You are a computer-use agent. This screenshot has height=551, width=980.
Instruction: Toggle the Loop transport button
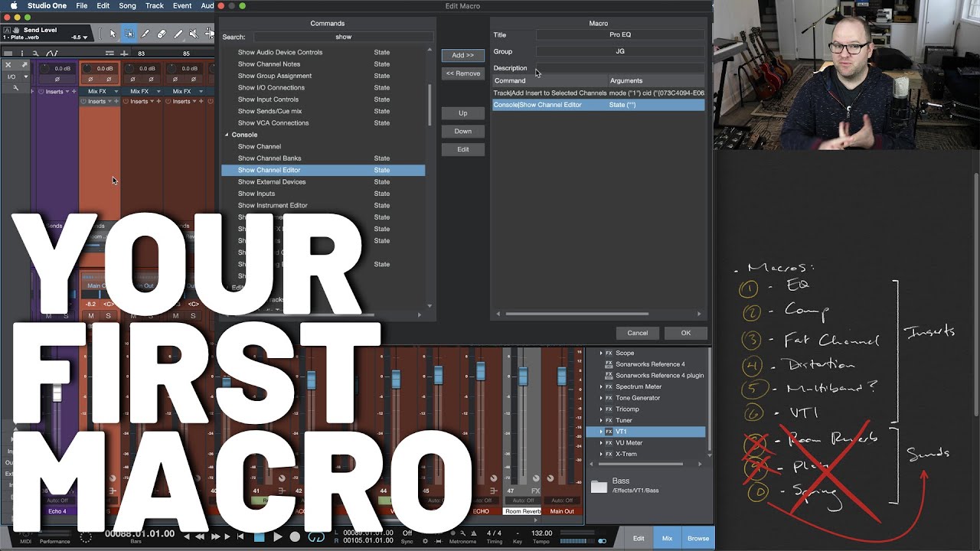pyautogui.click(x=315, y=537)
